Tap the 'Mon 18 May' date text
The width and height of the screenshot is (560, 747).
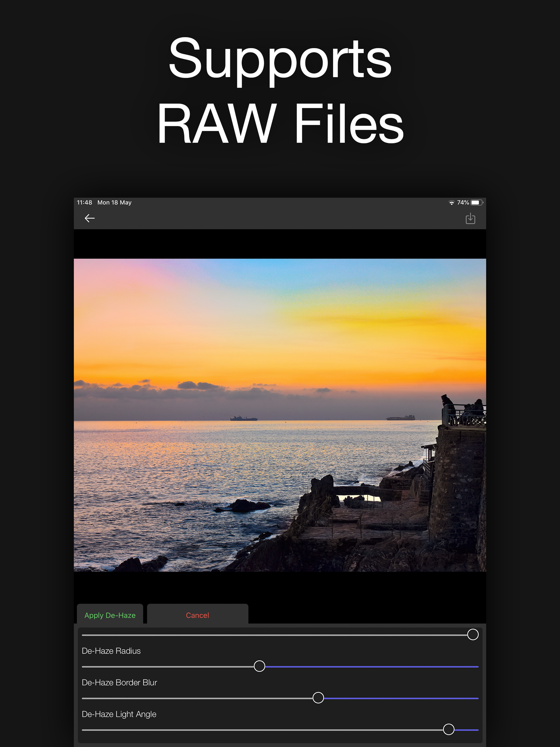115,203
